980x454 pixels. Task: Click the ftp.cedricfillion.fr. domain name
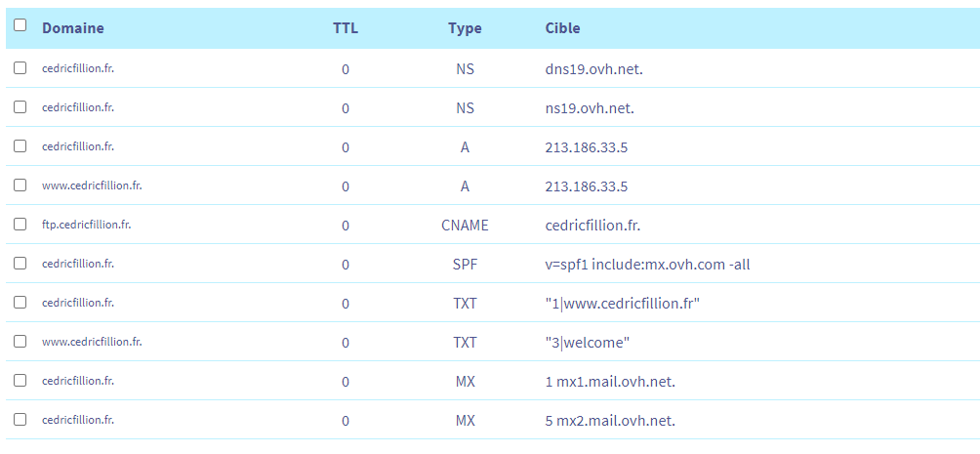click(x=87, y=225)
